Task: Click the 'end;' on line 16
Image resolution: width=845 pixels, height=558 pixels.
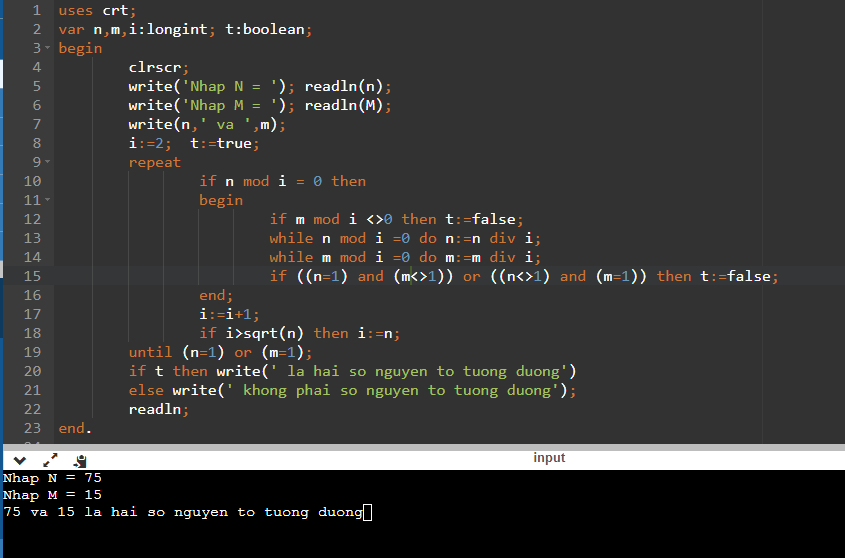Action: coord(216,295)
